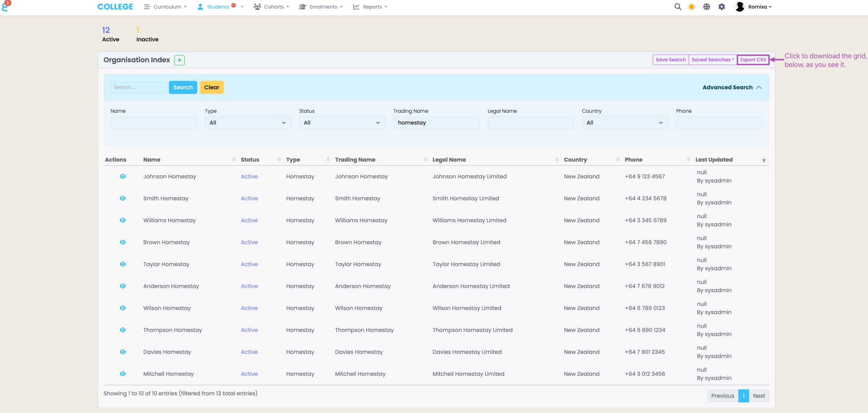Expand the Country filter dropdown

coord(625,123)
